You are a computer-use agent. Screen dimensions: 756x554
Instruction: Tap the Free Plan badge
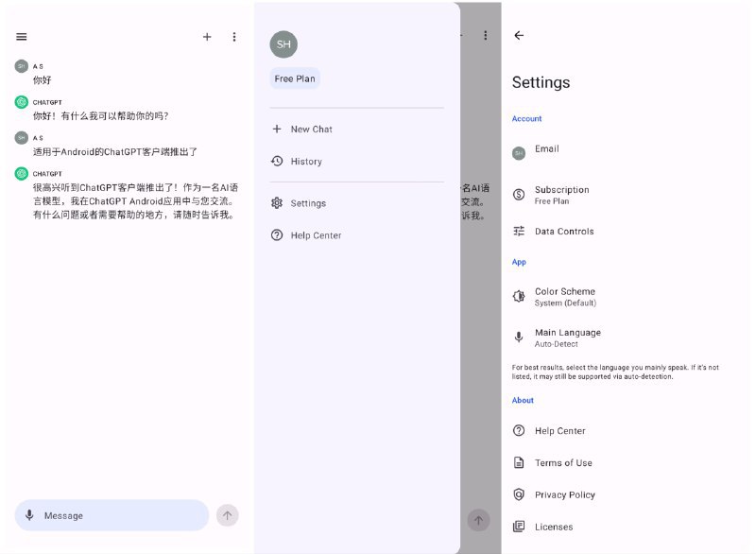[294, 78]
